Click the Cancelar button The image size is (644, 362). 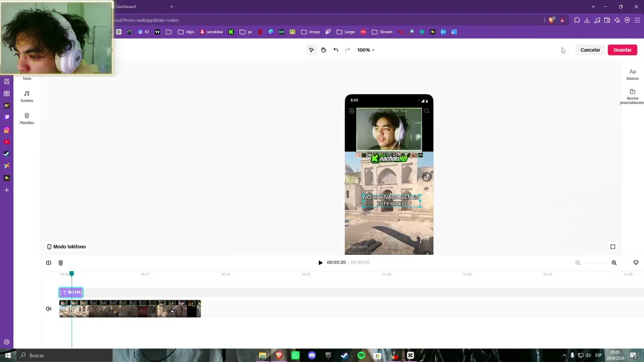coord(590,50)
